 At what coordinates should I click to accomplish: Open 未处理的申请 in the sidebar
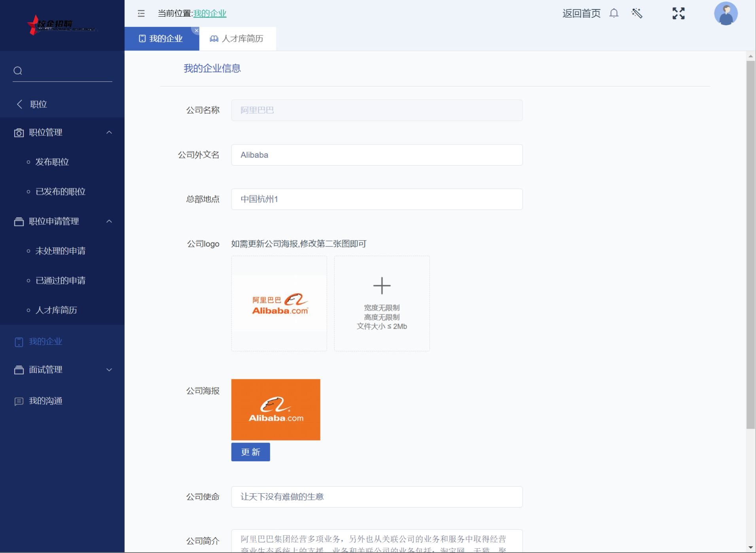(61, 251)
